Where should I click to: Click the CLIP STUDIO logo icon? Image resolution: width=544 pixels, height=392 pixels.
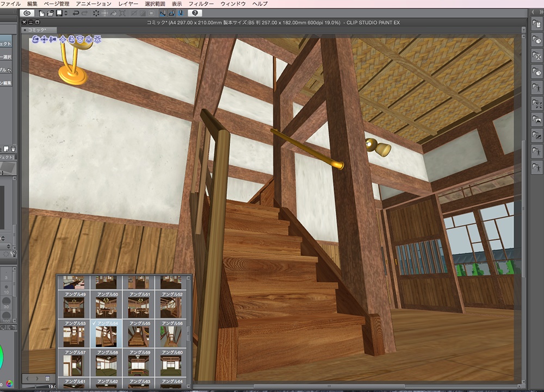point(27,14)
